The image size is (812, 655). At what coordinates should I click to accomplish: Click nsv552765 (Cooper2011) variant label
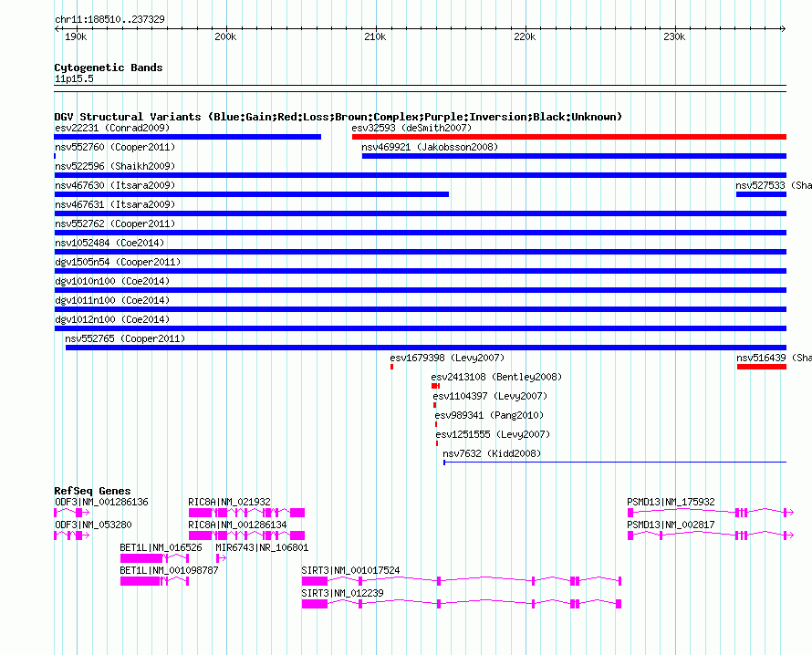tap(125, 338)
